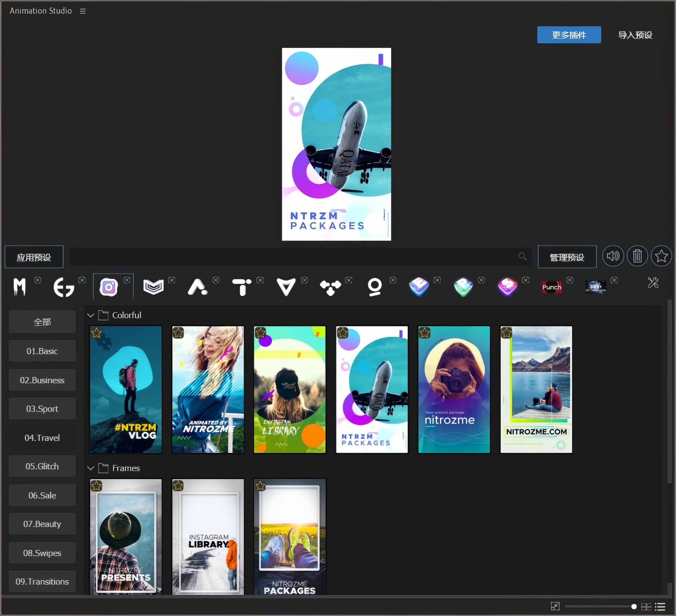Select the Nitrozme Packages frame thumbnail
Screen dimensions: 676x616
[290, 537]
